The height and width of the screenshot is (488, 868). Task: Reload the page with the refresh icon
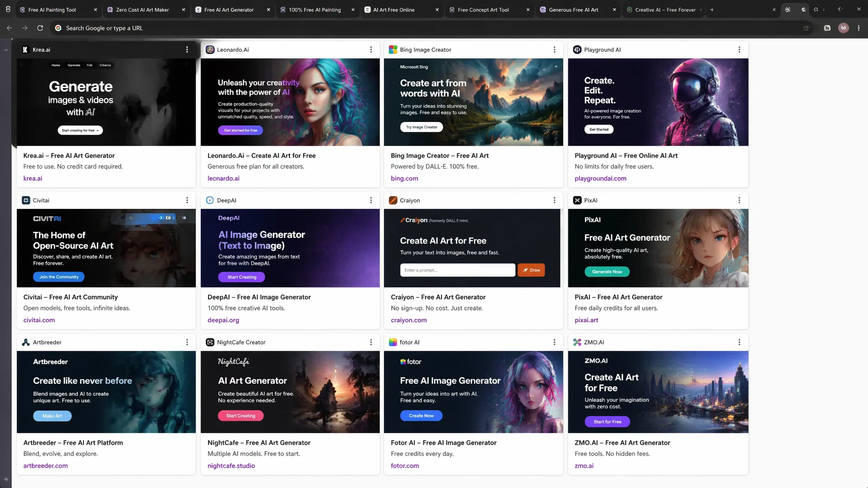click(40, 28)
